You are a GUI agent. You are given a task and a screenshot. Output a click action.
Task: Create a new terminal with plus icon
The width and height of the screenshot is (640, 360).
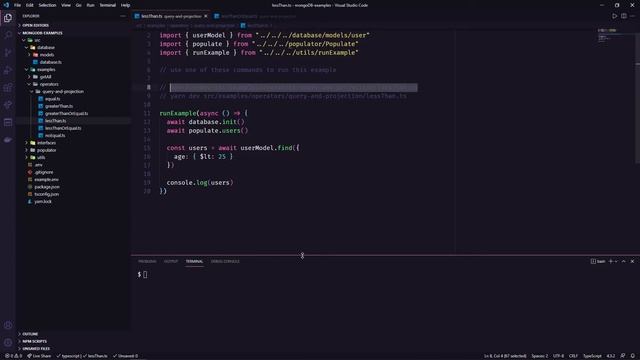611,261
